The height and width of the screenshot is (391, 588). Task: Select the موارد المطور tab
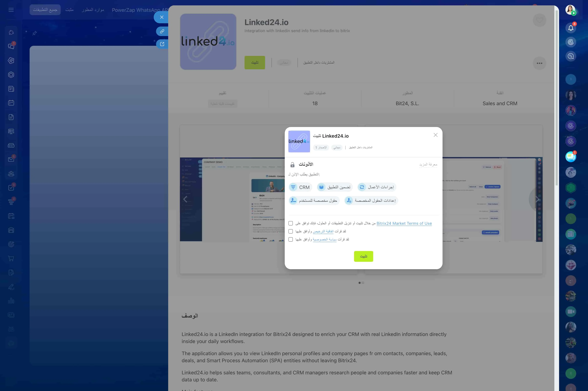(93, 10)
